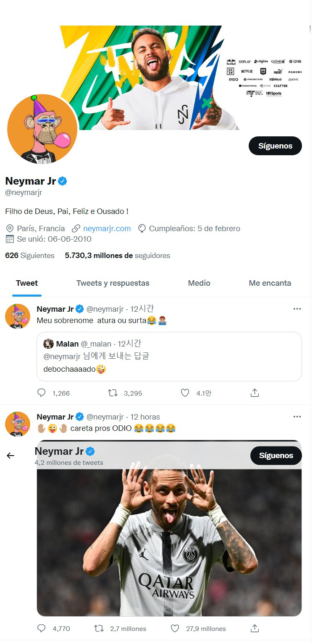The height and width of the screenshot is (644, 323).
Task: Go back using the left arrow
Action: tap(11, 456)
